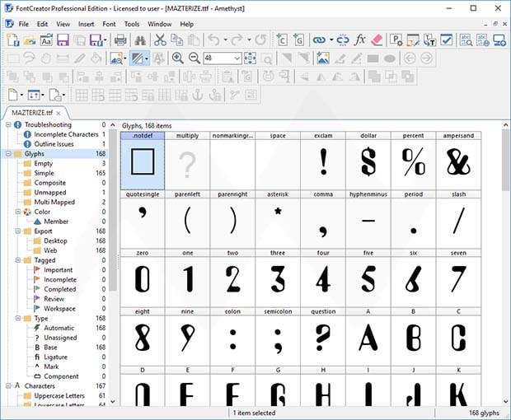This screenshot has height=420, width=511.
Task: Open the Insert menu
Action: click(x=86, y=24)
